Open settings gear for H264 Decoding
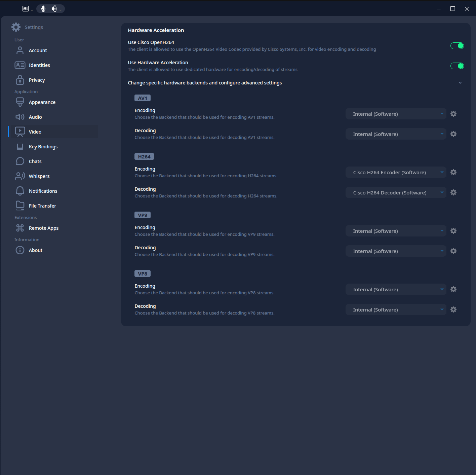The height and width of the screenshot is (475, 476). 453,192
